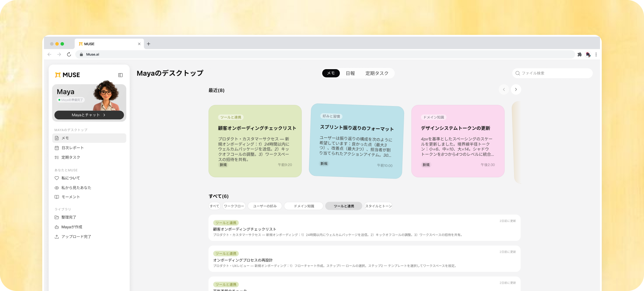The width and height of the screenshot is (644, 291).
Task: Open the browser three-dot menu
Action: (x=596, y=54)
